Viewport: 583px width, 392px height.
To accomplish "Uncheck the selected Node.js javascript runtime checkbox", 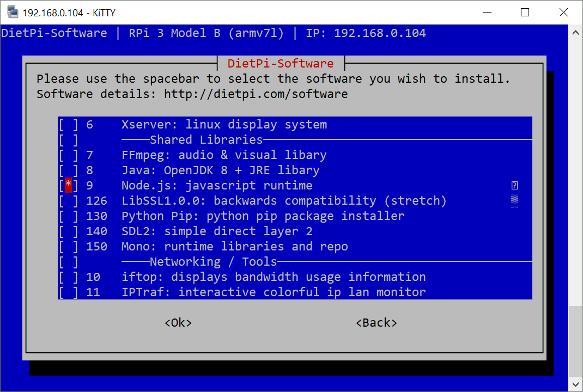I will tap(69, 186).
